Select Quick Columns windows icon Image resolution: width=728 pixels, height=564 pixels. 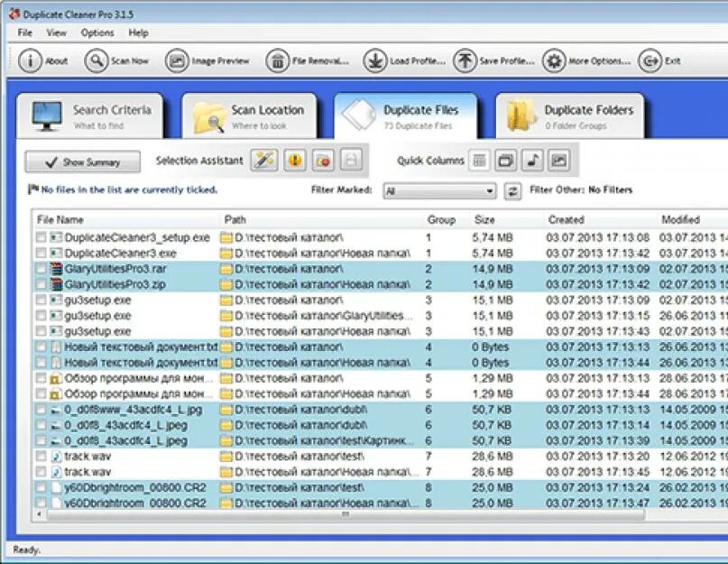505,161
